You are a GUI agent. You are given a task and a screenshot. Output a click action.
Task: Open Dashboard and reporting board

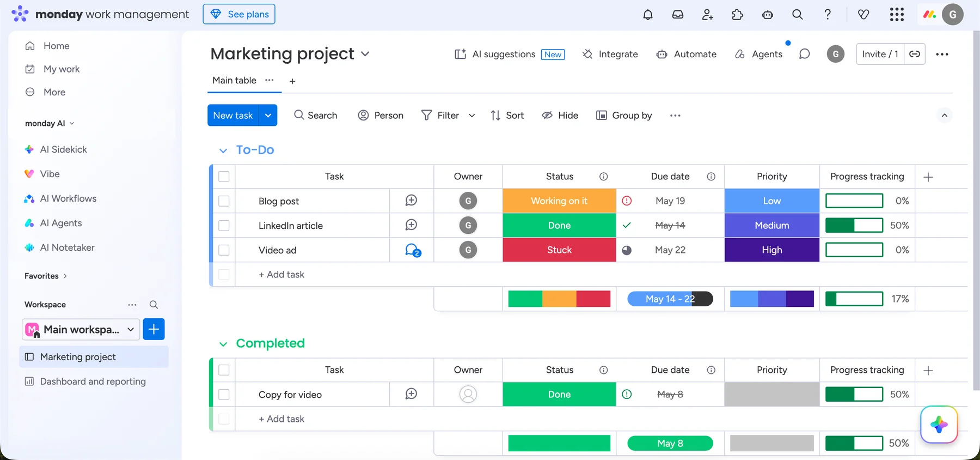(93, 382)
